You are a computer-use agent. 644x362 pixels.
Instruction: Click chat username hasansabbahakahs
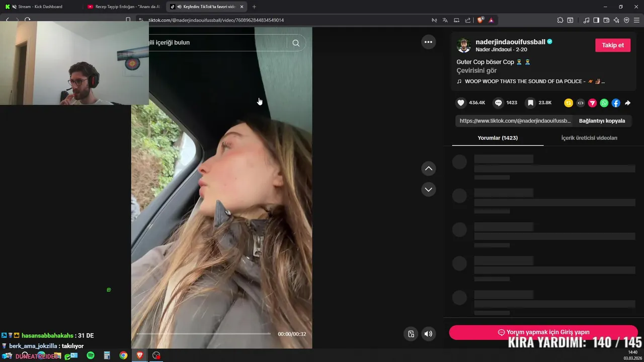click(x=47, y=335)
